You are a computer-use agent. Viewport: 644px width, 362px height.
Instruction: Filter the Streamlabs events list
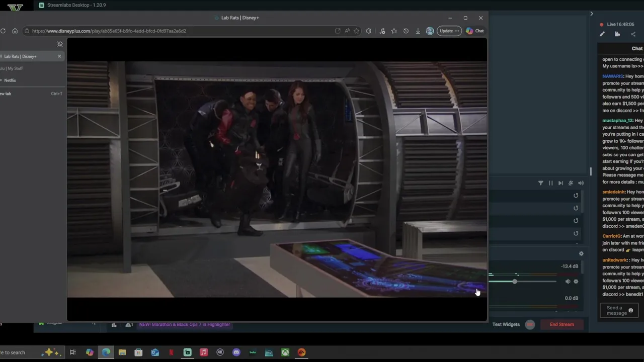541,183
